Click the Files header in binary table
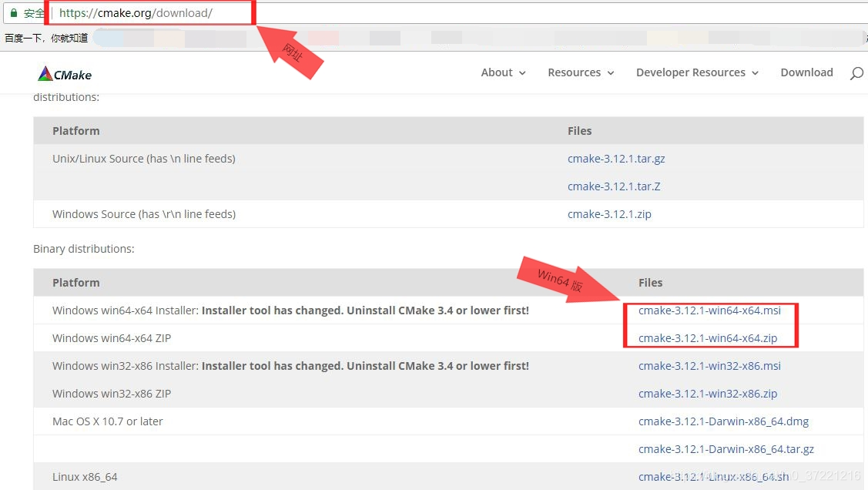The width and height of the screenshot is (868, 490). (651, 283)
